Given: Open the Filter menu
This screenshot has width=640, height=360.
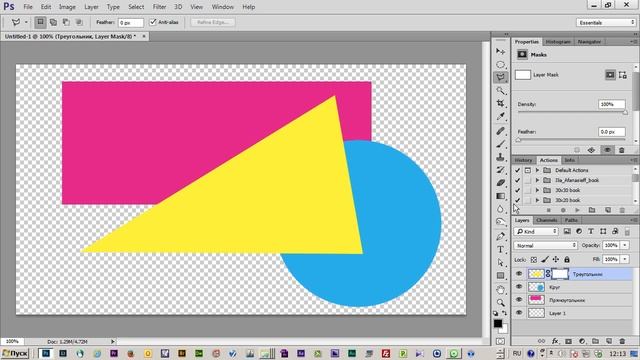Looking at the screenshot, I should [159, 7].
